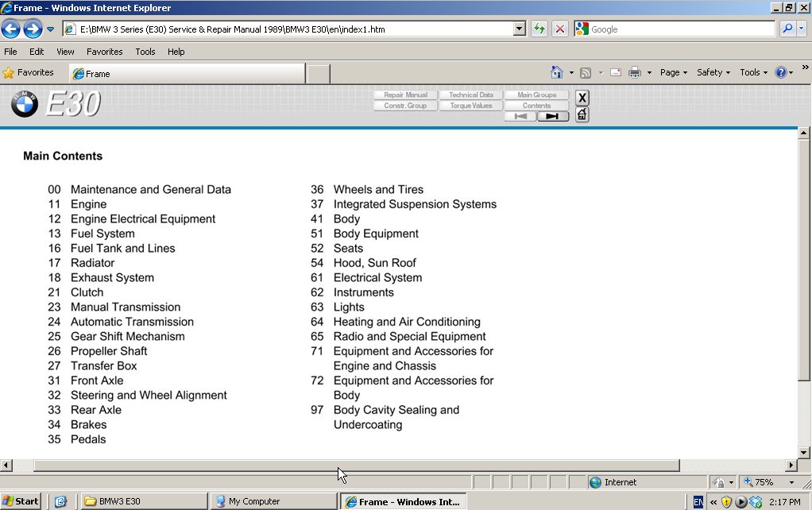The width and height of the screenshot is (812, 510).
Task: Open the Favorites menu in menu bar
Action: 105,52
